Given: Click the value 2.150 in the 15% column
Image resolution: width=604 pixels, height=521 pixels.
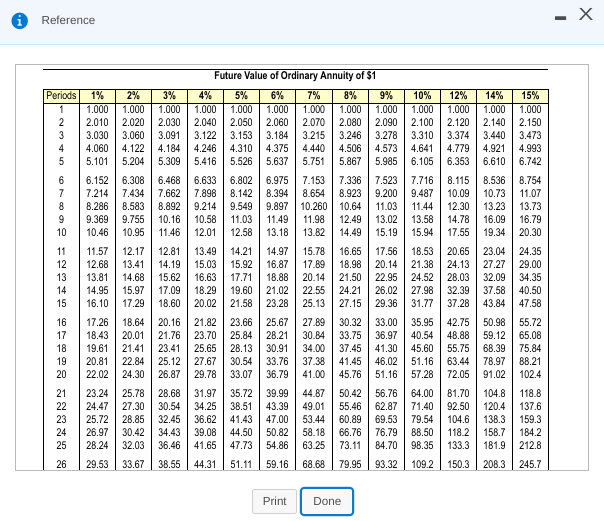Looking at the screenshot, I should click(x=530, y=122).
